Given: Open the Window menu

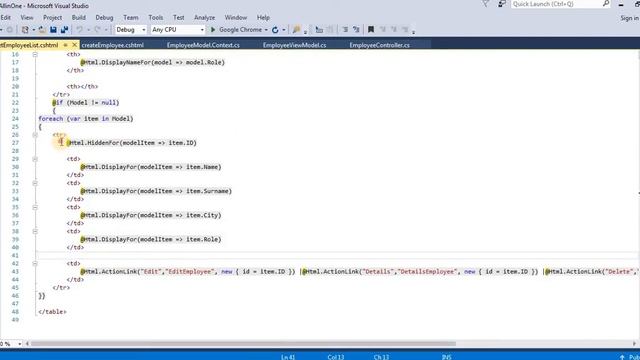Looking at the screenshot, I should click(236, 18).
